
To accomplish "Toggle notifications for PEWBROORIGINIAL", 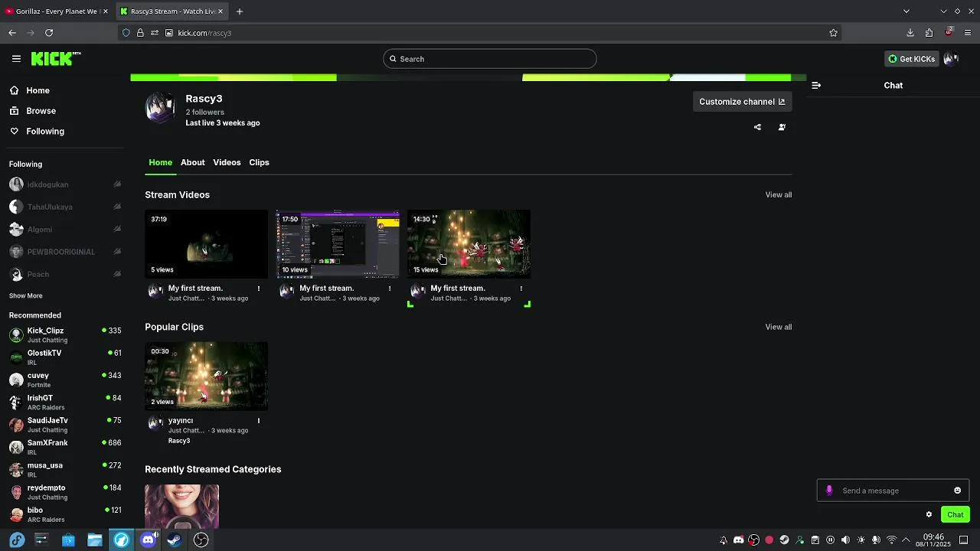I will (117, 252).
